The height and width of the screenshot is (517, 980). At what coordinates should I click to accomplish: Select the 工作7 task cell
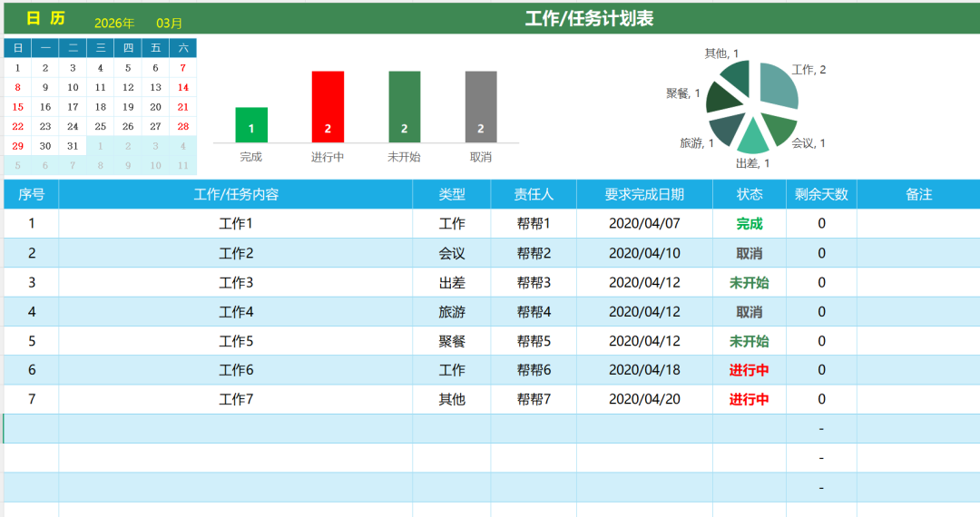click(x=236, y=399)
